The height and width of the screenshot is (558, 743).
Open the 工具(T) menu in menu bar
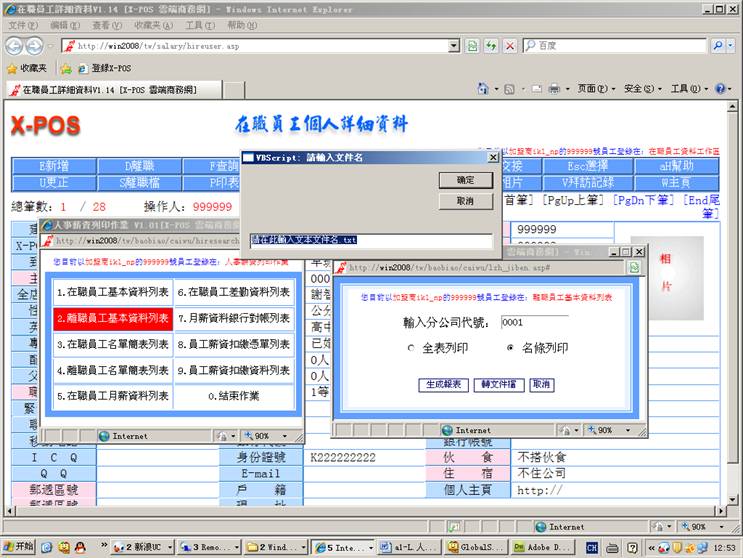click(x=199, y=25)
